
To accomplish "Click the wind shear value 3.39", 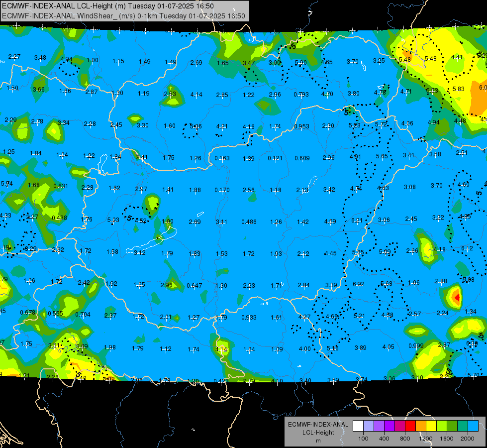I will 331,285.
